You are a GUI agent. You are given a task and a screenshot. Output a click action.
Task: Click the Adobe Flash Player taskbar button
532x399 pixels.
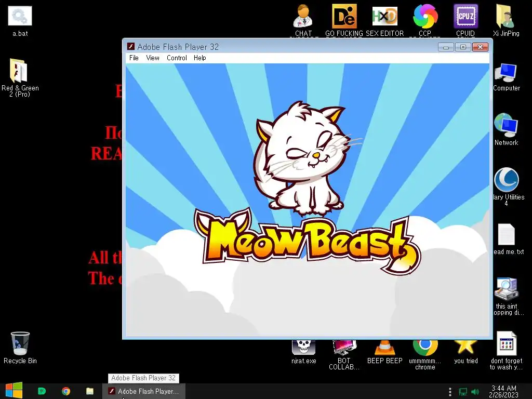pyautogui.click(x=144, y=391)
